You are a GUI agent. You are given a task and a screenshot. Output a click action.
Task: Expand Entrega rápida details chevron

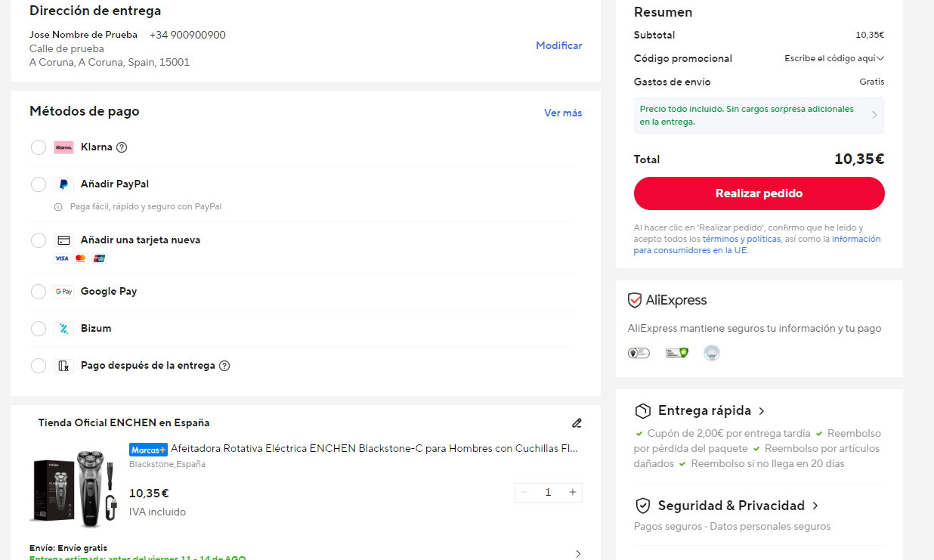point(762,411)
